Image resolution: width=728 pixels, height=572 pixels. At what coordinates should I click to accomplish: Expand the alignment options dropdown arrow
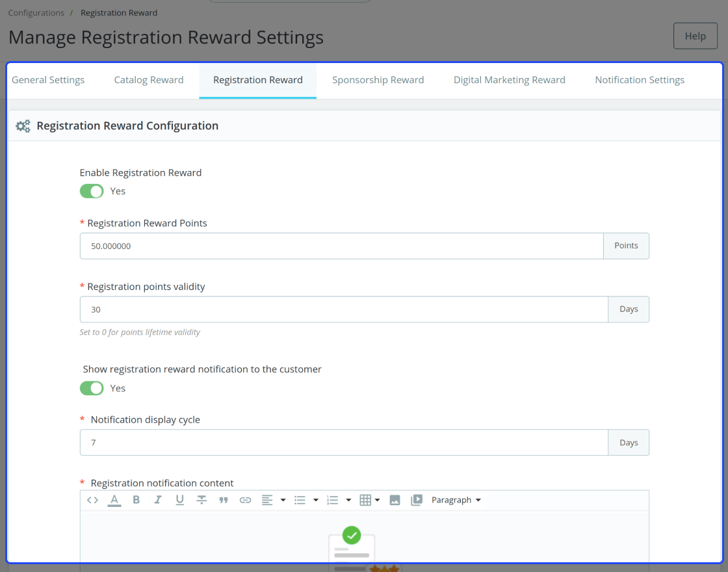point(283,500)
